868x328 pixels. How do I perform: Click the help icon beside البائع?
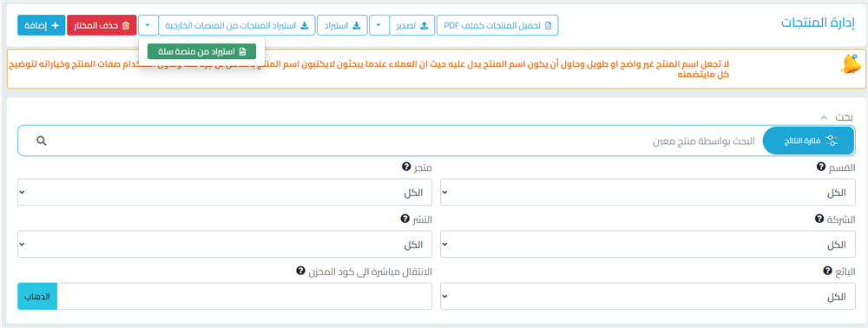pyautogui.click(x=827, y=271)
